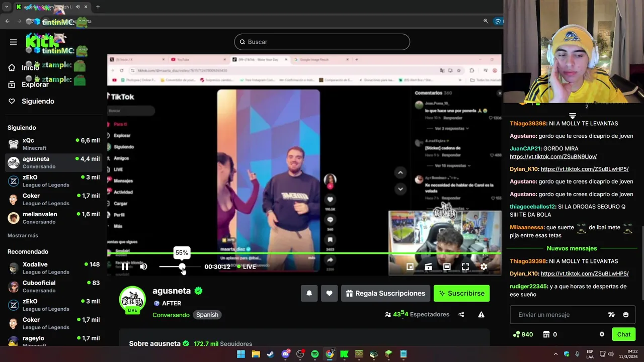Open emote picker smiley in chat input
Image resolution: width=644 pixels, height=362 pixels.
tap(626, 315)
